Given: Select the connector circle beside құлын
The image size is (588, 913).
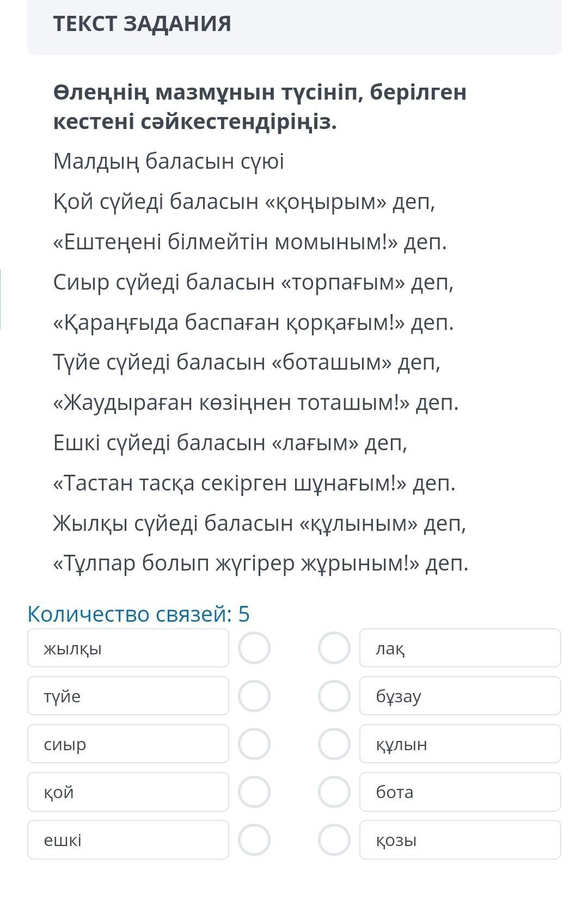Looking at the screenshot, I should pos(334,744).
